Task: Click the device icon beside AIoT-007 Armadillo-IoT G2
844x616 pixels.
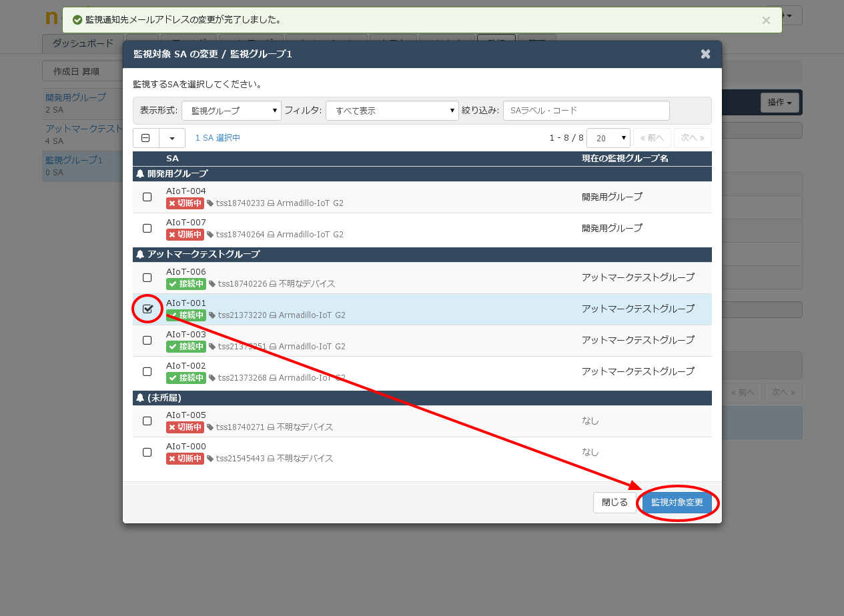Action: [271, 235]
